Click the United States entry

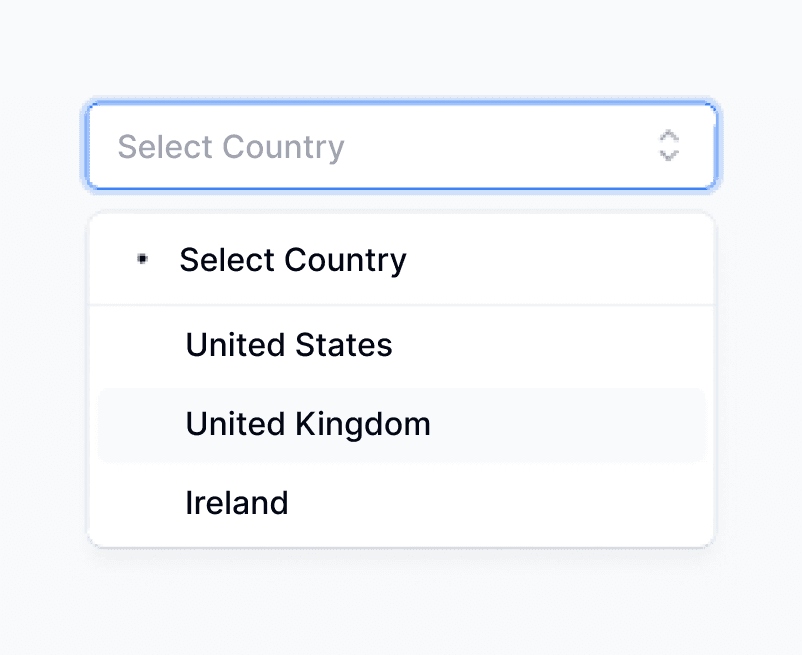289,345
